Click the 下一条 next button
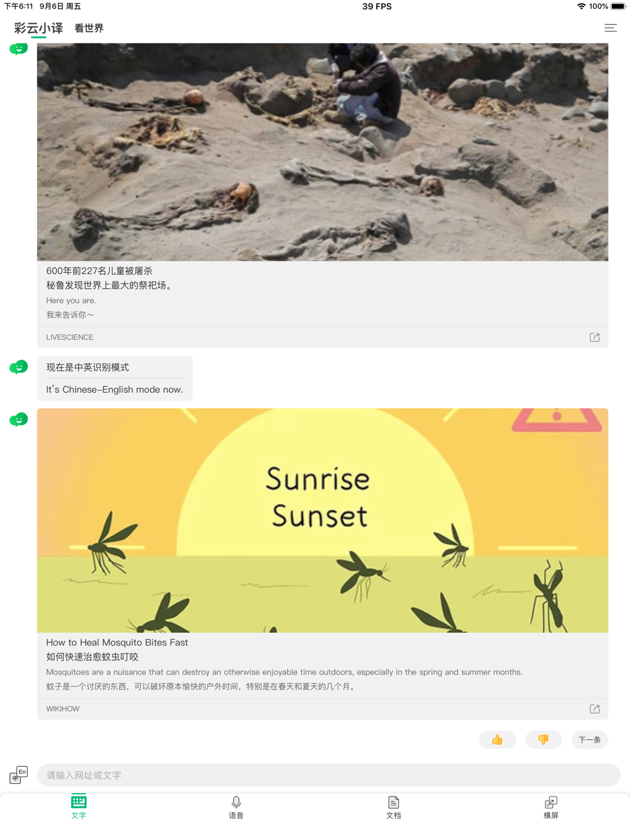630x840 pixels. click(590, 740)
